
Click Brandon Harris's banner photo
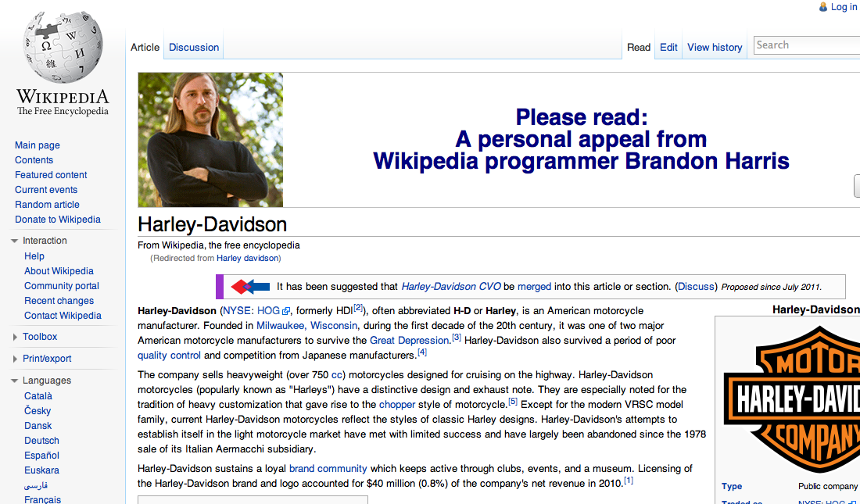pos(210,140)
